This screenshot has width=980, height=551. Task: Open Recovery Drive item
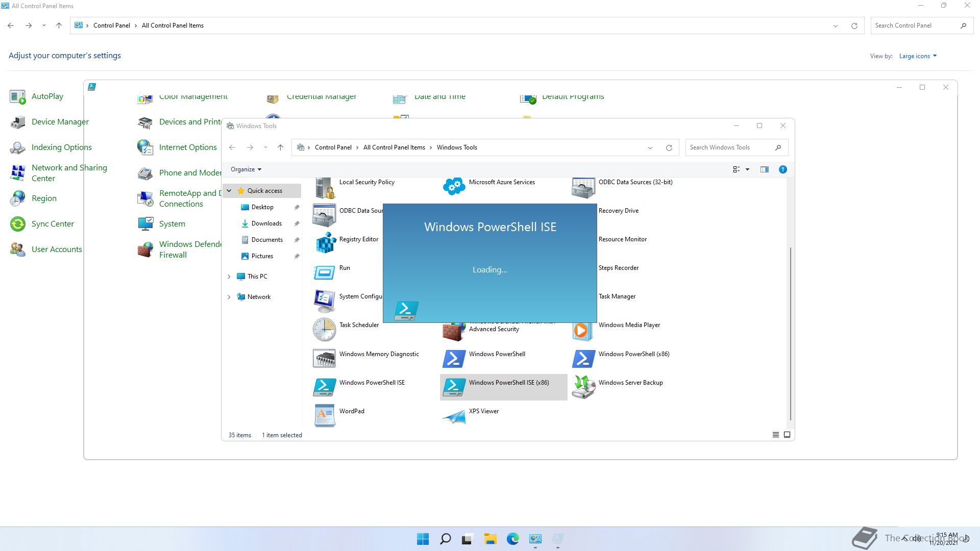coord(619,211)
